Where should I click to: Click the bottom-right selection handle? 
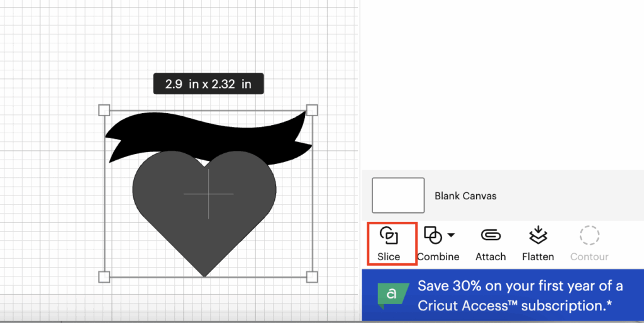coord(312,276)
